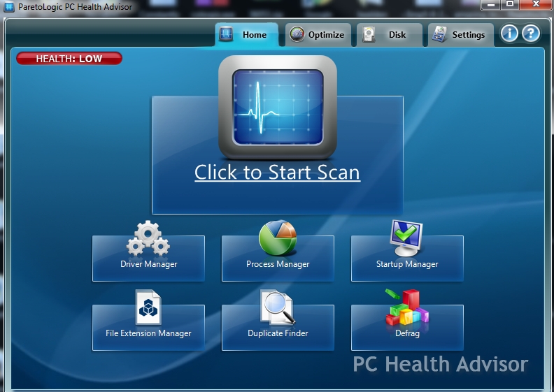Click the red HEALTH: LOW indicator
554x392 pixels.
pyautogui.click(x=69, y=59)
